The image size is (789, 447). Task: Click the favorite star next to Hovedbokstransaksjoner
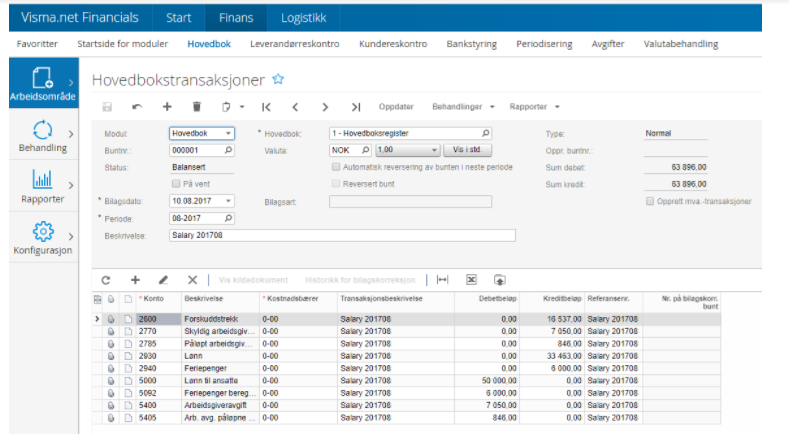(279, 79)
